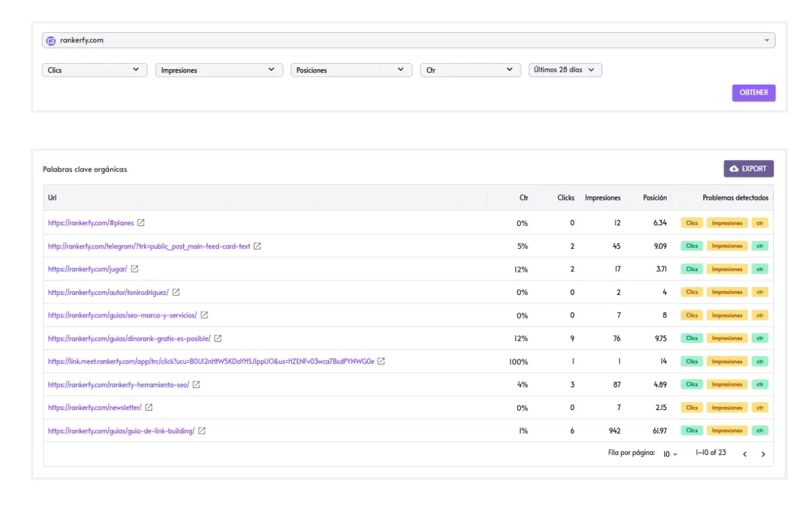Open external link icon for rankerfy-herramienta-seo URL
The height and width of the screenshot is (527, 812).
click(196, 384)
